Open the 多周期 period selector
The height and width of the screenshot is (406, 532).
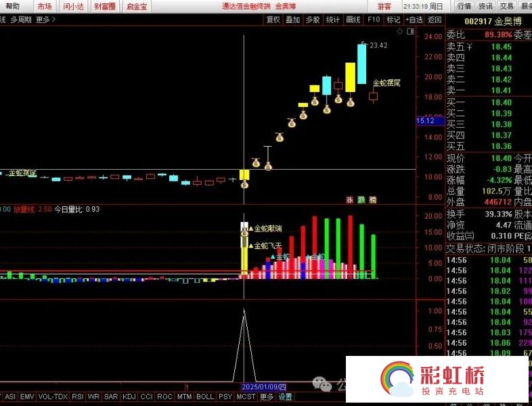tap(21, 20)
